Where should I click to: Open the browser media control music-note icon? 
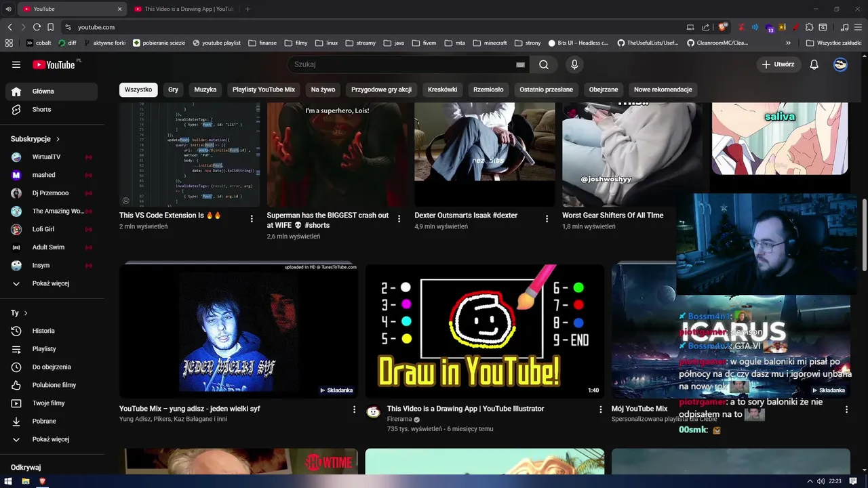coord(844,27)
